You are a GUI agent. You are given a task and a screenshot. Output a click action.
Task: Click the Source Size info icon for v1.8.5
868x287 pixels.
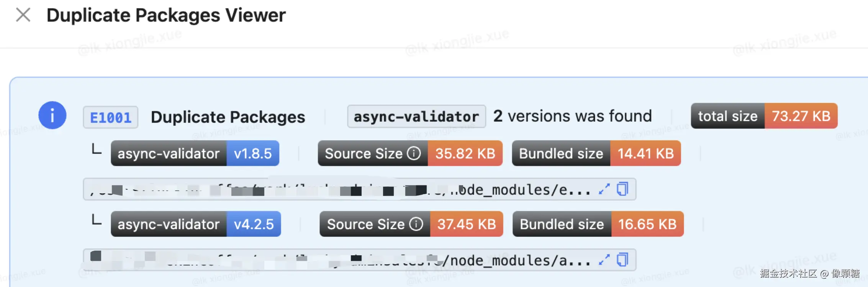coord(414,153)
